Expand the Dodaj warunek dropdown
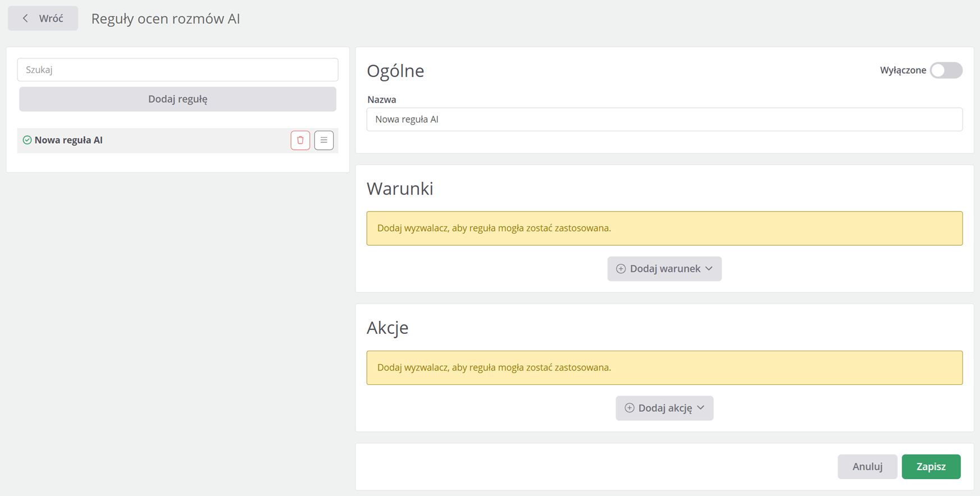 coord(664,269)
